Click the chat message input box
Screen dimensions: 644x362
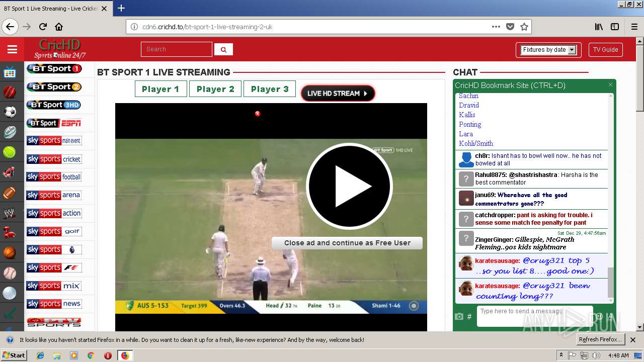click(x=535, y=316)
